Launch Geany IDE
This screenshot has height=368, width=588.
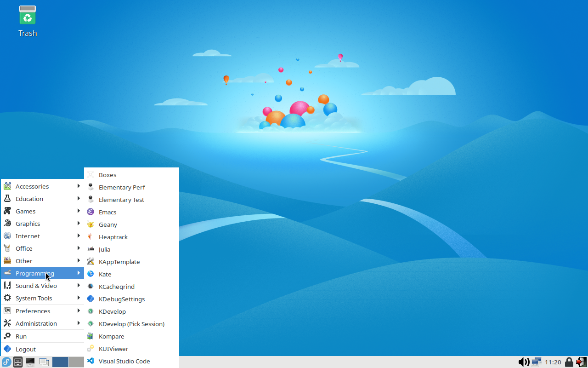pos(131,224)
